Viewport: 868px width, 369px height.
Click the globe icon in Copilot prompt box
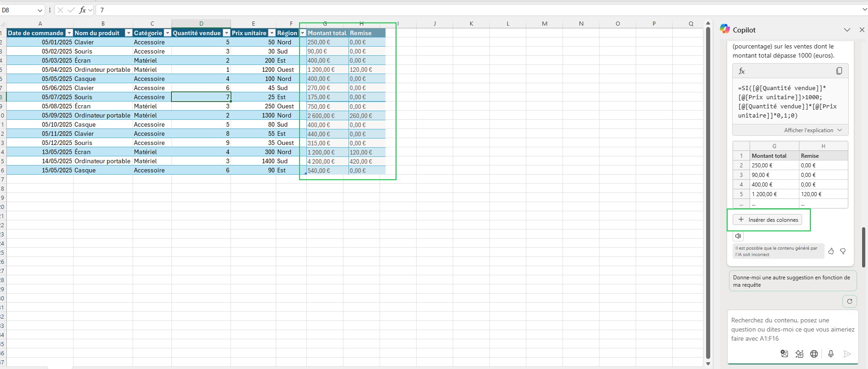tap(814, 353)
